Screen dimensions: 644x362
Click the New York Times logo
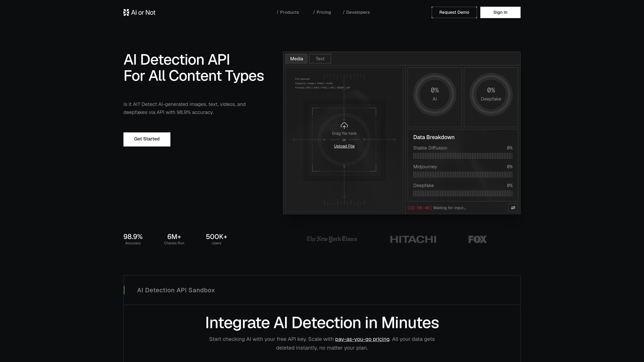[x=332, y=239]
